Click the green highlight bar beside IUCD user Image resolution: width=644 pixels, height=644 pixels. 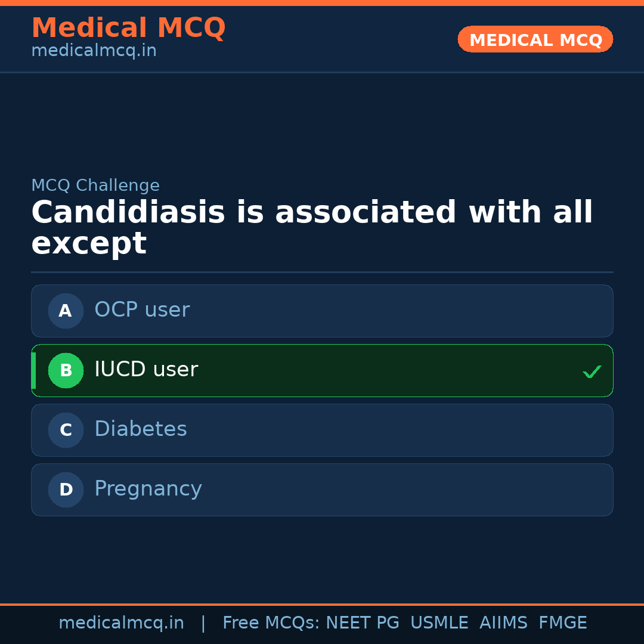[x=34, y=370]
